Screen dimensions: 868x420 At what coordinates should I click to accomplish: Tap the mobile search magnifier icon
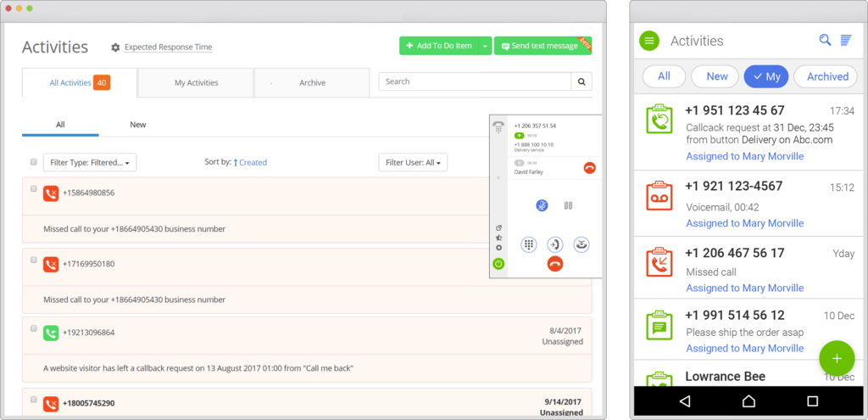coord(825,40)
